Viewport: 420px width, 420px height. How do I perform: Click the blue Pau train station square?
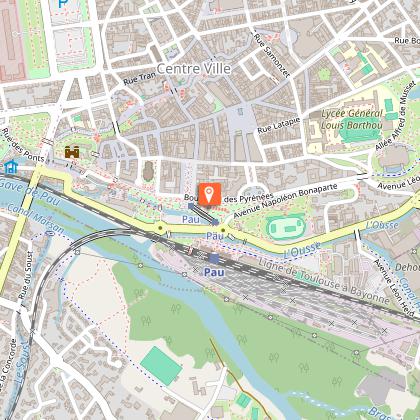point(214,258)
